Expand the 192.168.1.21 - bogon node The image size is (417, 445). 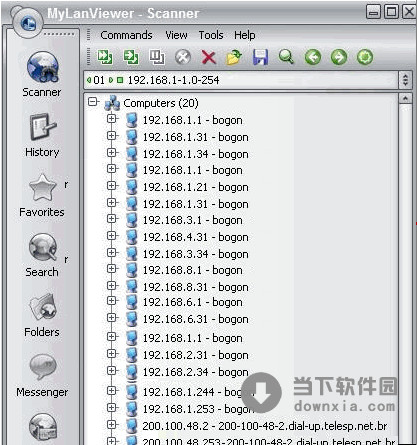coord(112,185)
